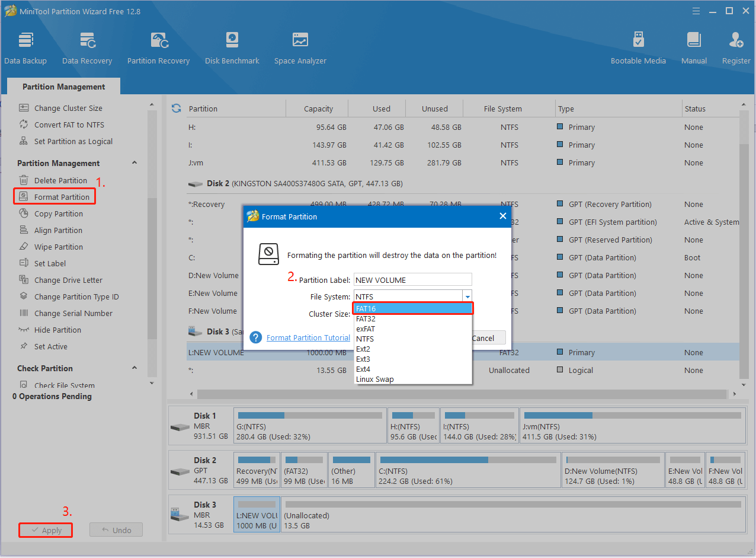Launch Partition Recovery

158,49
